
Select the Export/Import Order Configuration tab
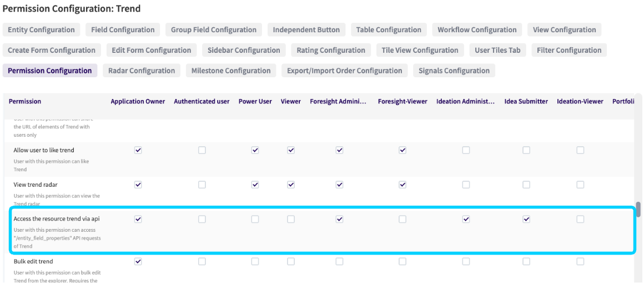(344, 71)
